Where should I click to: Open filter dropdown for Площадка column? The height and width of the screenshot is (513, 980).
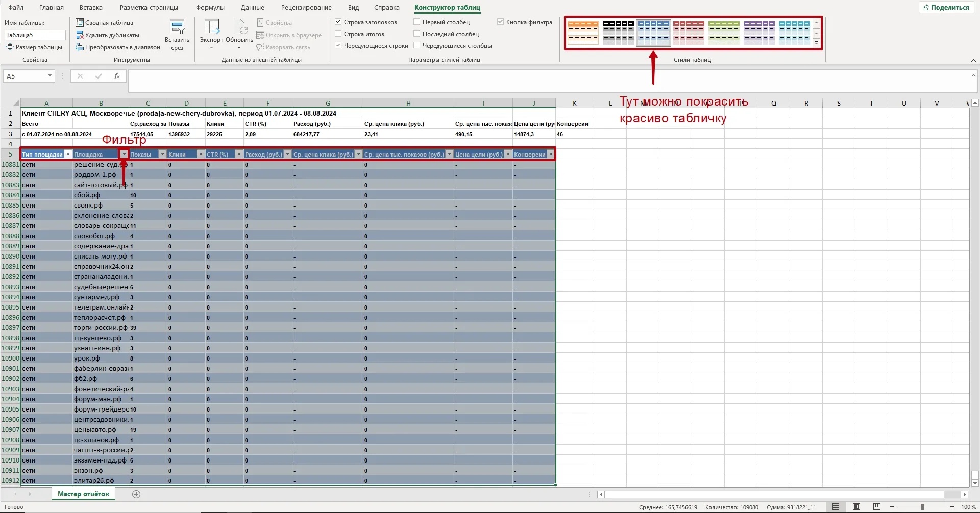tap(124, 155)
